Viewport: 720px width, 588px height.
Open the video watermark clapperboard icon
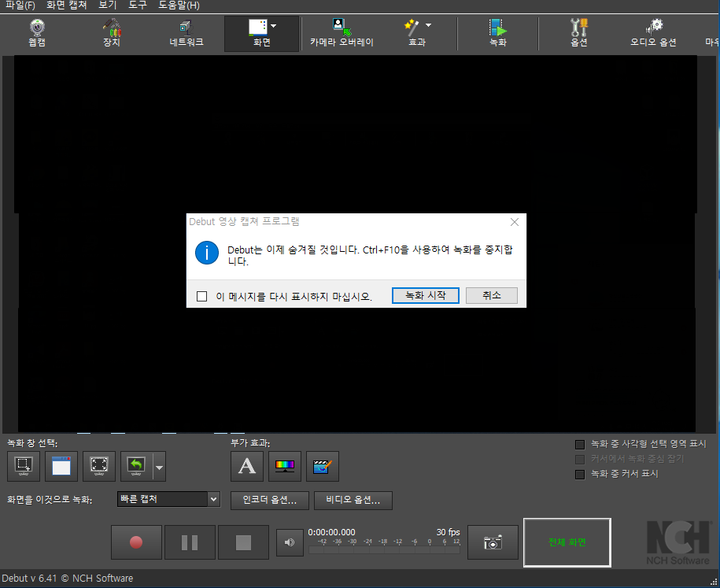[323, 466]
